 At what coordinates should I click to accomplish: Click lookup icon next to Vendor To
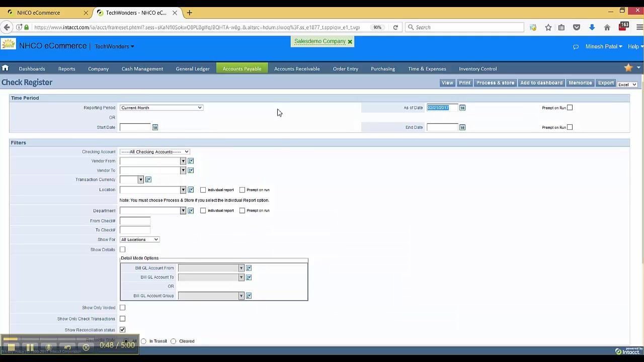pyautogui.click(x=191, y=170)
